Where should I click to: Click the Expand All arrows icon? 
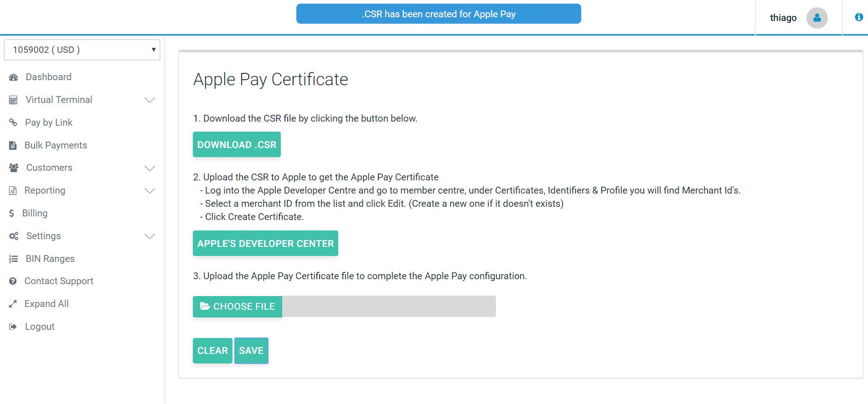point(13,304)
